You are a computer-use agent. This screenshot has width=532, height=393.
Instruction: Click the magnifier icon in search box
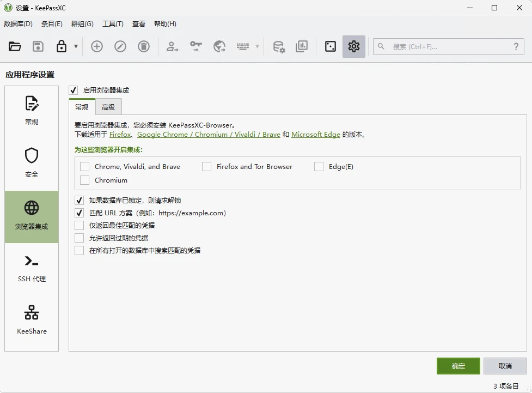(x=381, y=46)
